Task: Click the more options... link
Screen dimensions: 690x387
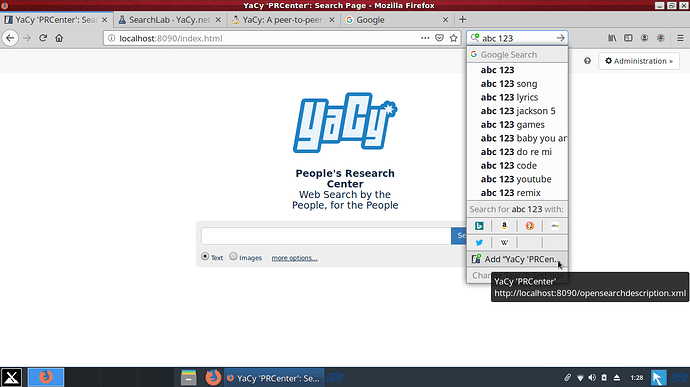Action: [294, 258]
